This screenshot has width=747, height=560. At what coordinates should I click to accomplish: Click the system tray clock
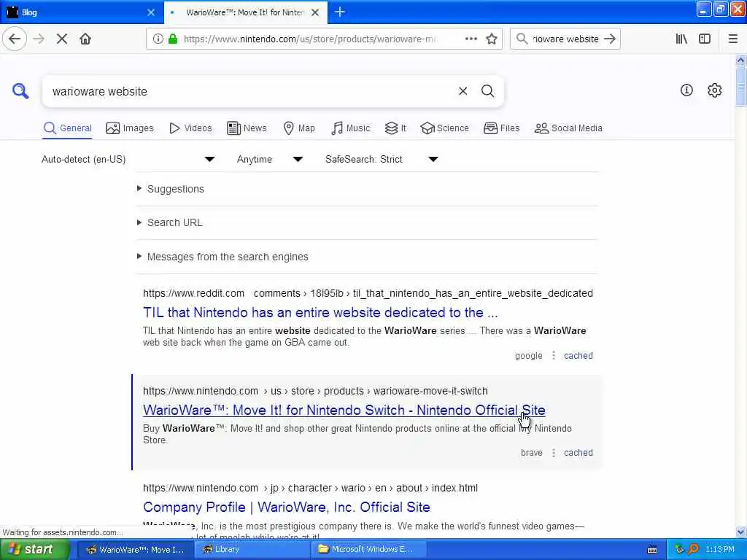tap(719, 550)
